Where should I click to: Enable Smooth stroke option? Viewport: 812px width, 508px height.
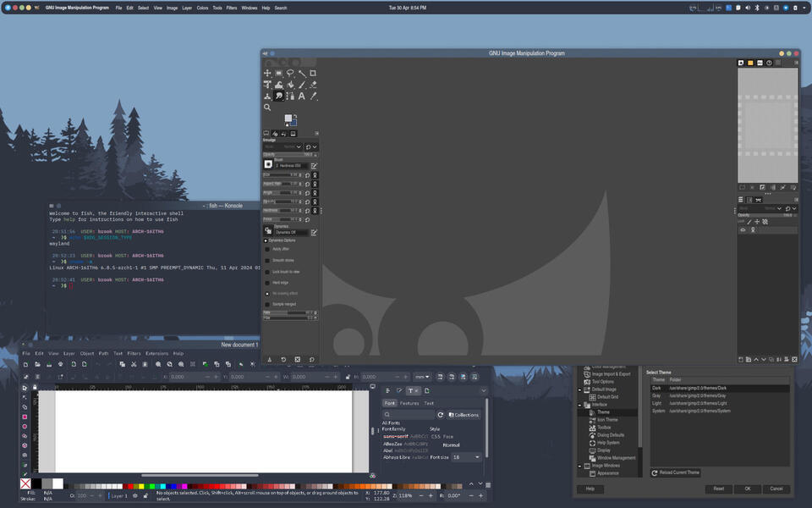267,261
